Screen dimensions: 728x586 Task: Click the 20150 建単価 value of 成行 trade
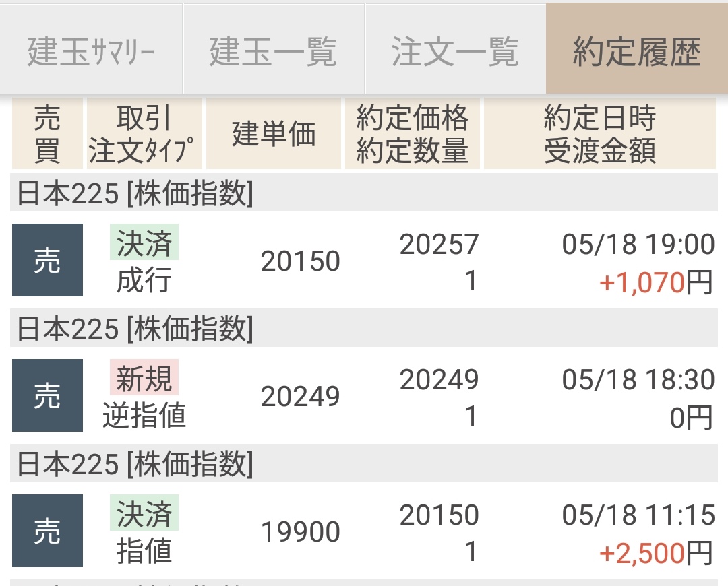coord(300,261)
